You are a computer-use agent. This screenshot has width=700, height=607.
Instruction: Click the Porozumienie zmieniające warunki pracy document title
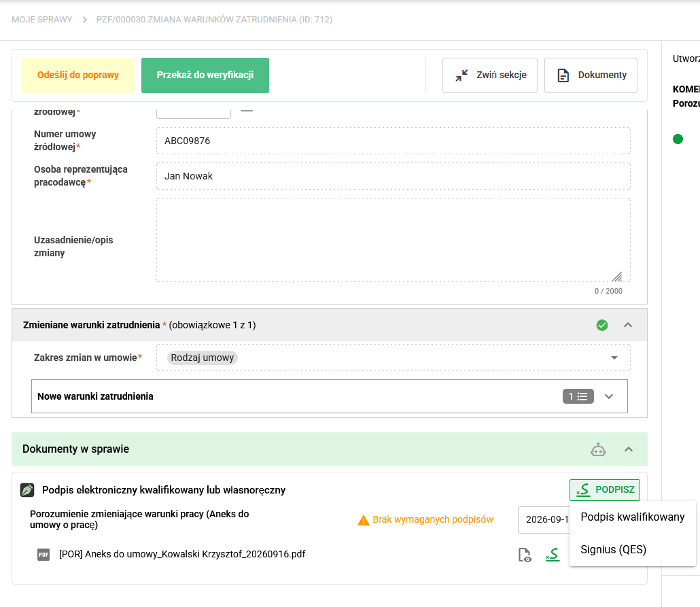pyautogui.click(x=139, y=519)
